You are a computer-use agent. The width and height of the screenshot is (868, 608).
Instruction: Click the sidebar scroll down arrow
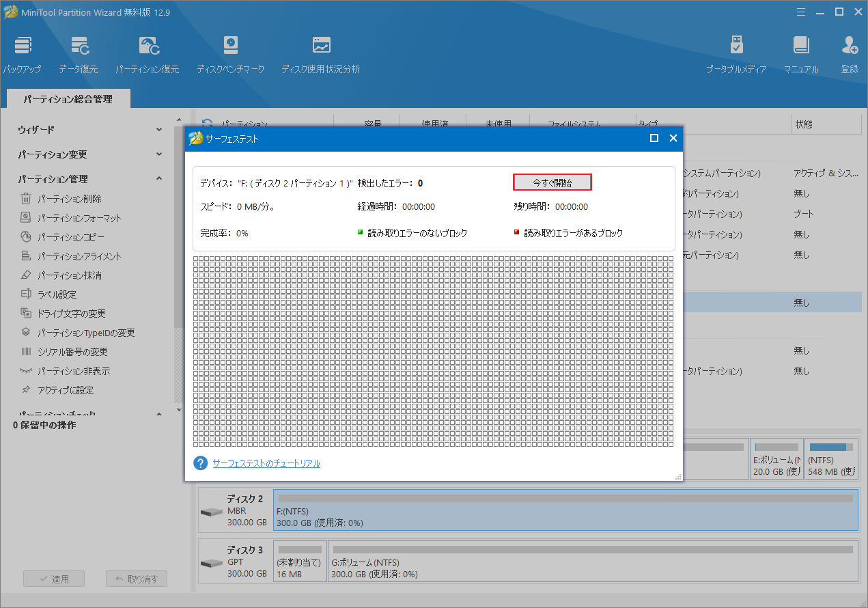click(x=179, y=410)
